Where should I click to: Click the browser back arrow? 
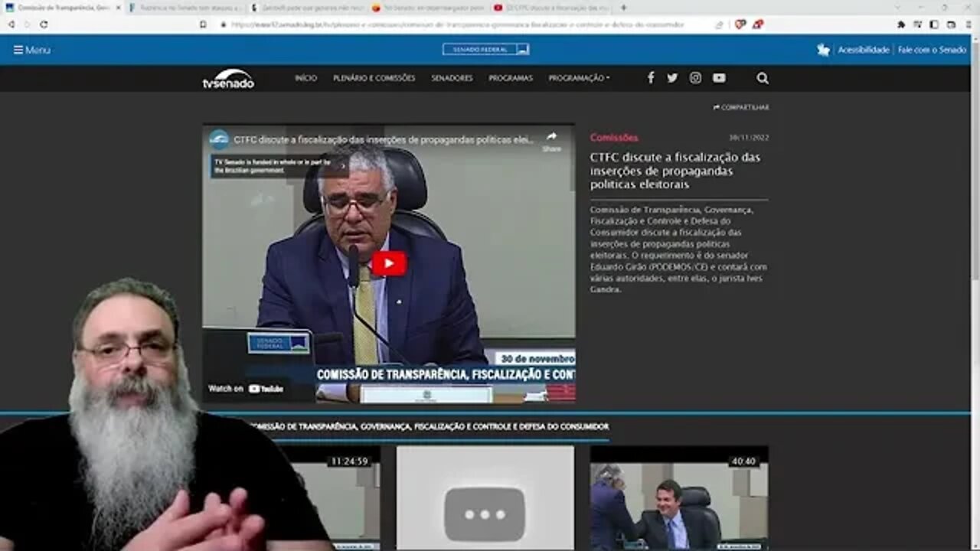click(11, 24)
